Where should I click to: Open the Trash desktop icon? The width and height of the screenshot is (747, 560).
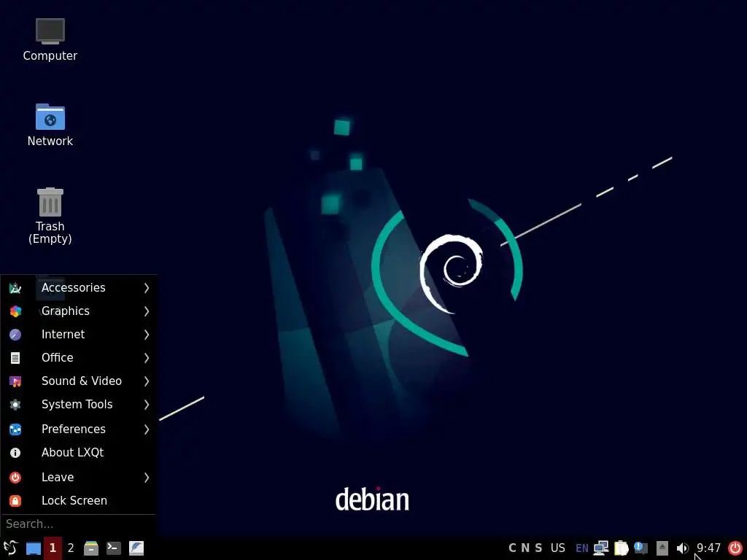pos(50,202)
